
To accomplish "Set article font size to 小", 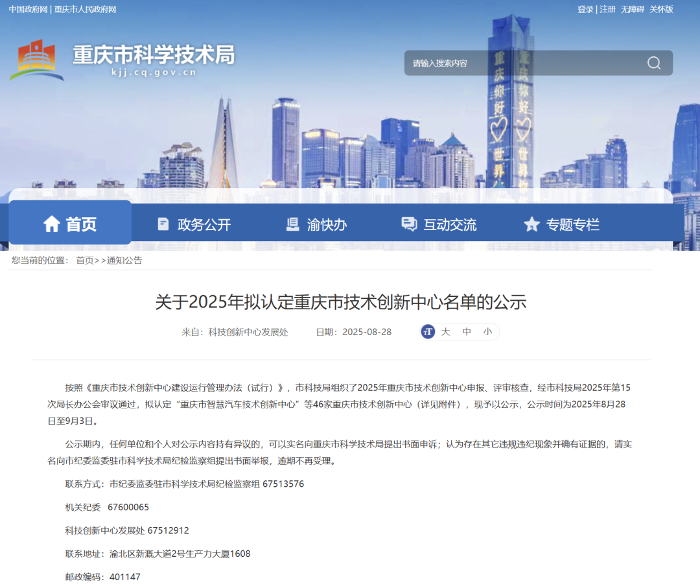I will pos(487,332).
